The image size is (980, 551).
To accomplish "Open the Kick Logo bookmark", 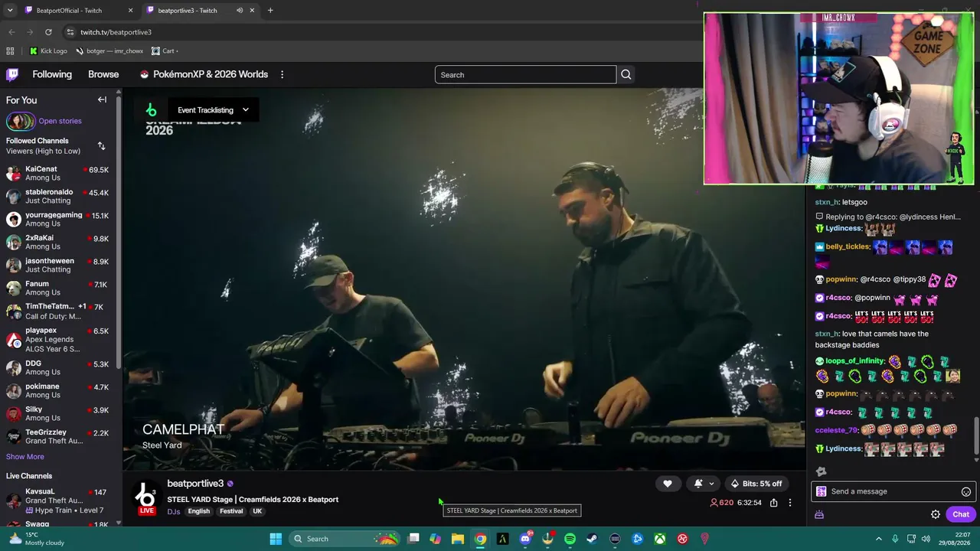I will point(48,51).
